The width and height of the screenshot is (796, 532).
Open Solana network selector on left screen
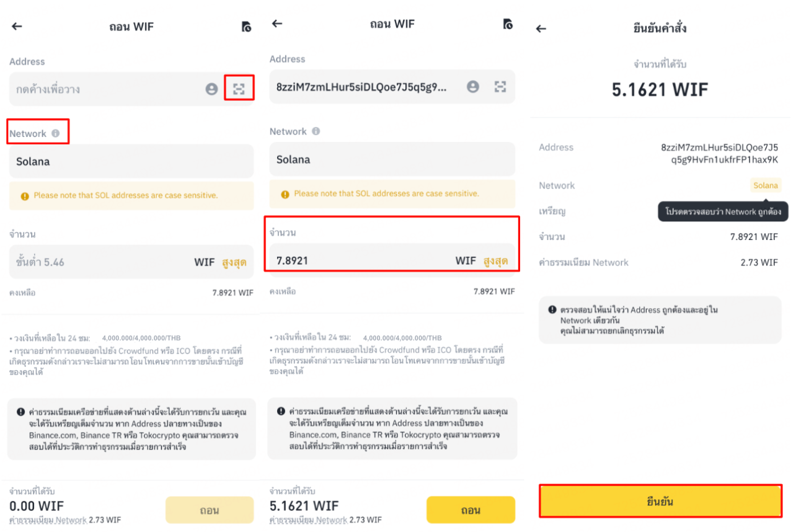131,161
